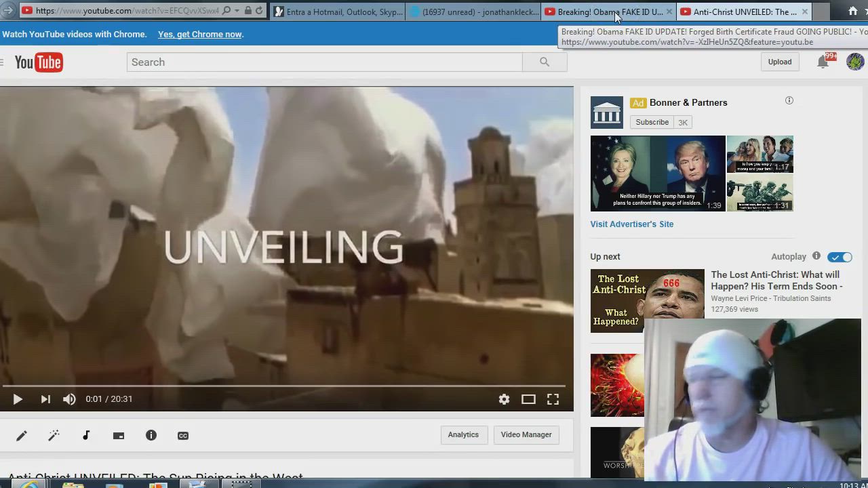Open subtitles CC editor
Screen dimensions: 868x488
[183, 436]
